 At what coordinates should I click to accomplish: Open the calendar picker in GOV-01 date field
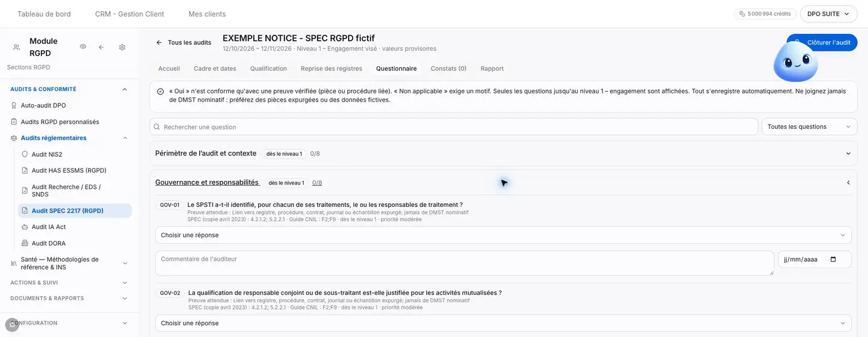coord(833,259)
